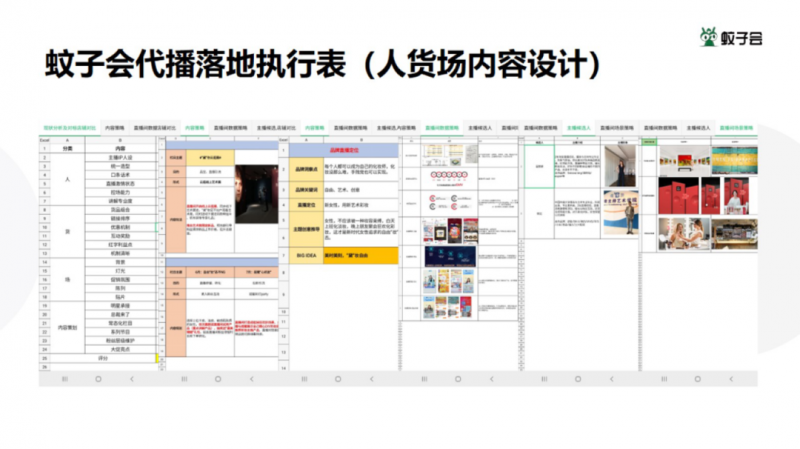Select the active green 主播候选人 tab
The height and width of the screenshot is (449, 800).
coord(578,128)
